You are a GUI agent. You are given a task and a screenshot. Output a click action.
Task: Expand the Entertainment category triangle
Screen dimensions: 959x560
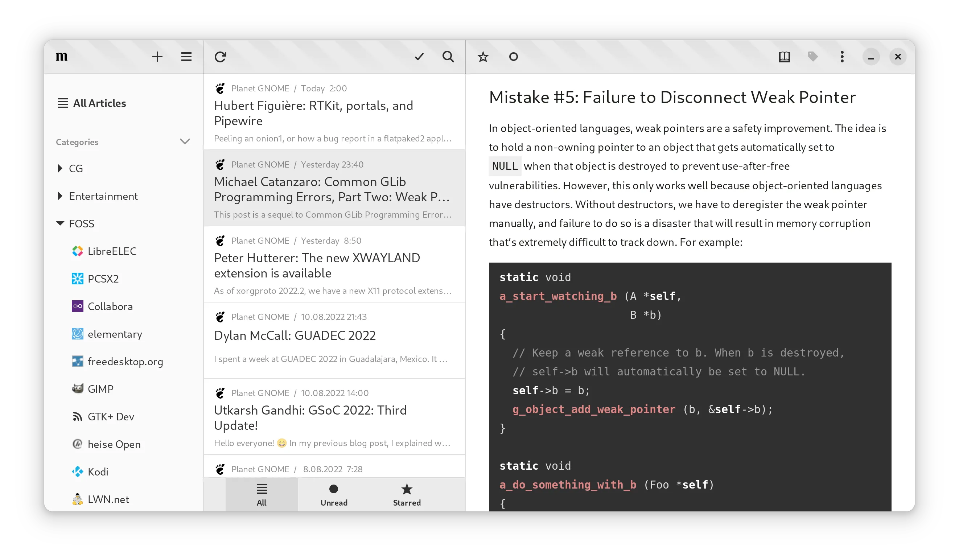coord(60,196)
